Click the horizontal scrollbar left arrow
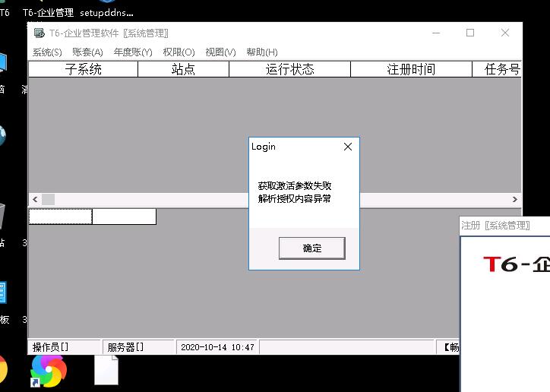 (35, 200)
